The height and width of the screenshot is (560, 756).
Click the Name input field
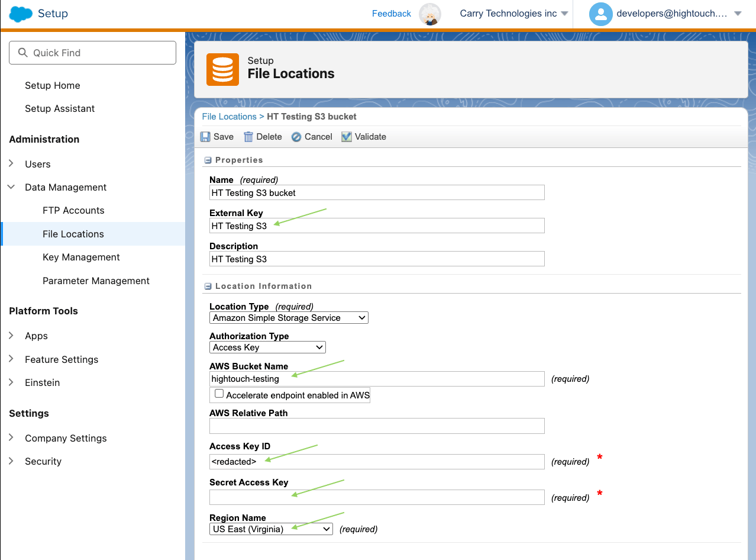(377, 192)
